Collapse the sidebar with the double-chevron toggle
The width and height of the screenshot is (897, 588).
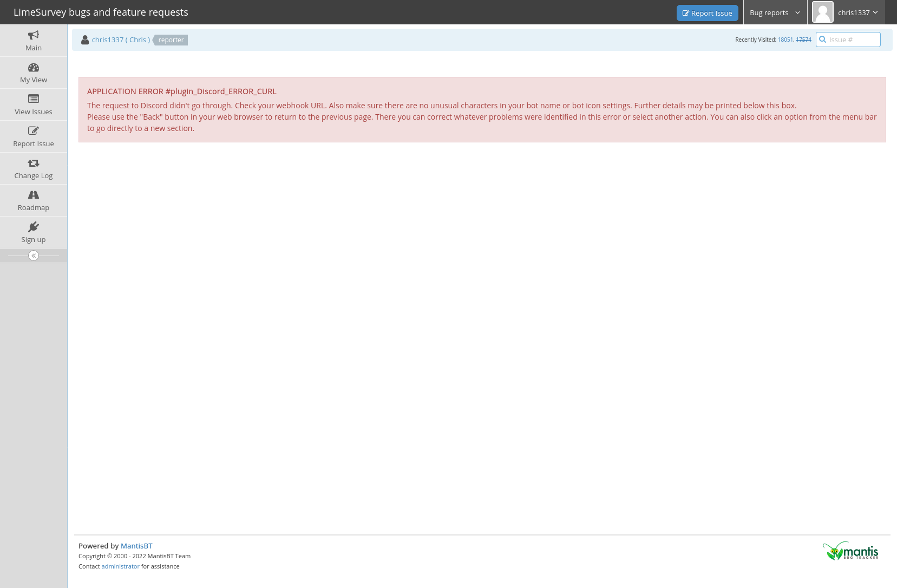pyautogui.click(x=34, y=256)
